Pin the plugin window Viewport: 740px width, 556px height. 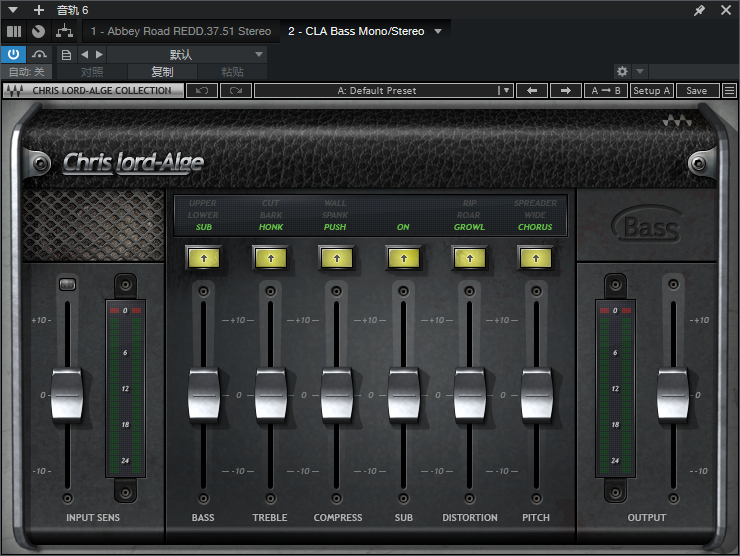(x=699, y=10)
